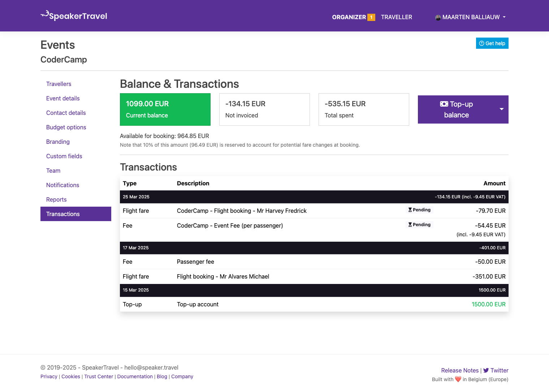Open the Travellers sidebar section
Viewport: 549px width, 392px height.
[x=59, y=84]
